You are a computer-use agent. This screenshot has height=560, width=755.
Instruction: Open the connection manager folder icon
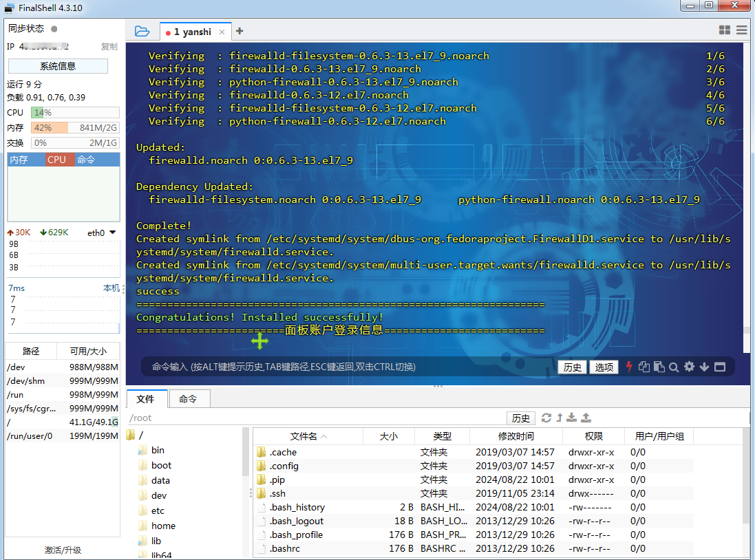pos(142,31)
